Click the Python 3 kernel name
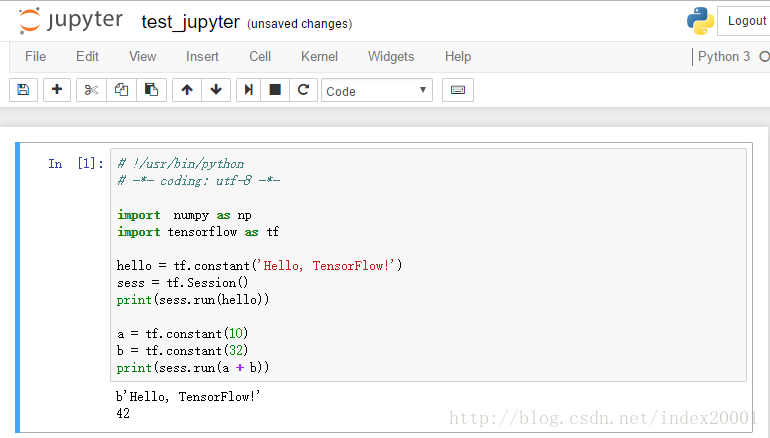770x438 pixels. click(x=724, y=56)
